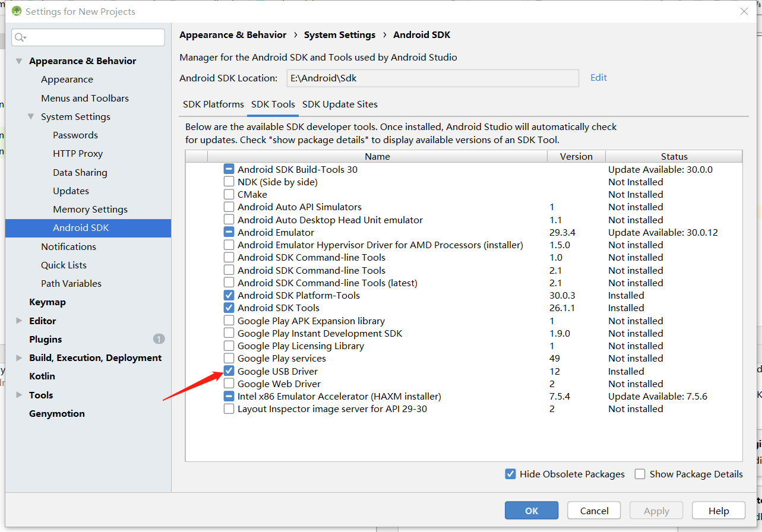Open the Appearance settings page
The width and height of the screenshot is (762, 532).
67,80
